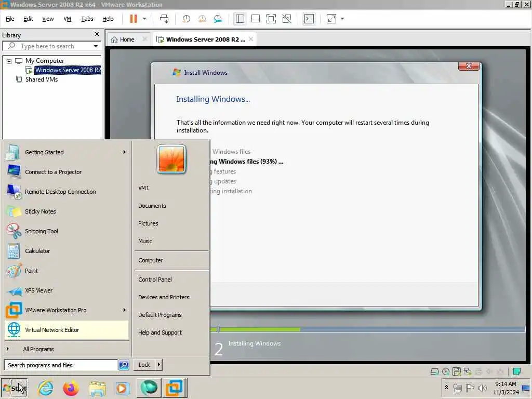Open the Edit menu

28,19
